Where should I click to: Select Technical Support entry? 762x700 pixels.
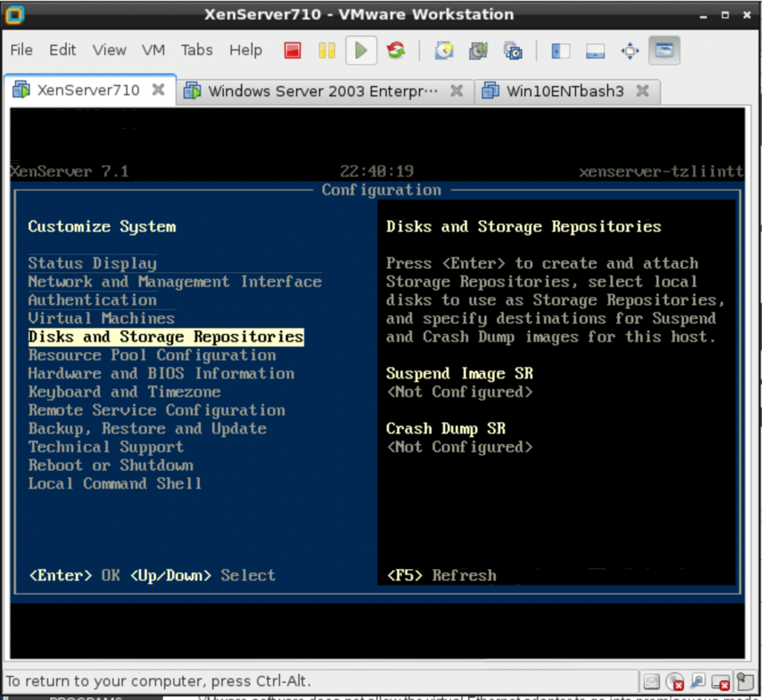point(106,447)
